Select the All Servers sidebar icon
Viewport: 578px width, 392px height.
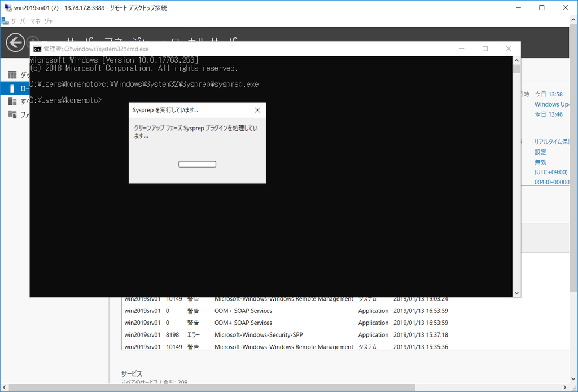coord(12,102)
